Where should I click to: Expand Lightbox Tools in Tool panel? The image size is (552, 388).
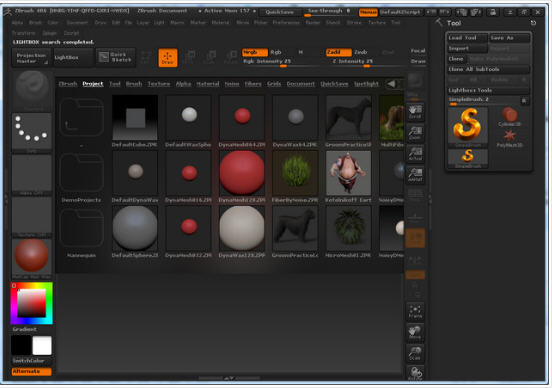pos(488,90)
